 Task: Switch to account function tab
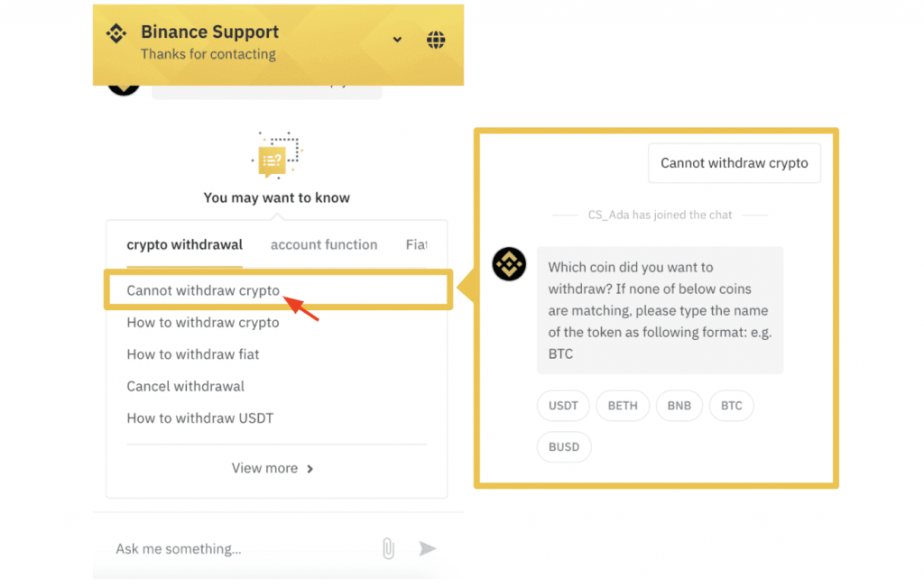click(324, 244)
